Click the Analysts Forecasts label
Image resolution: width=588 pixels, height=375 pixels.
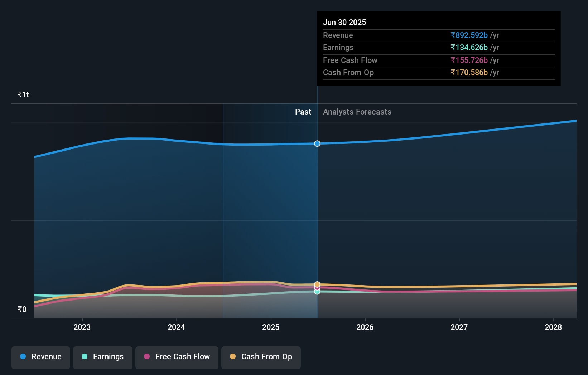coord(357,112)
